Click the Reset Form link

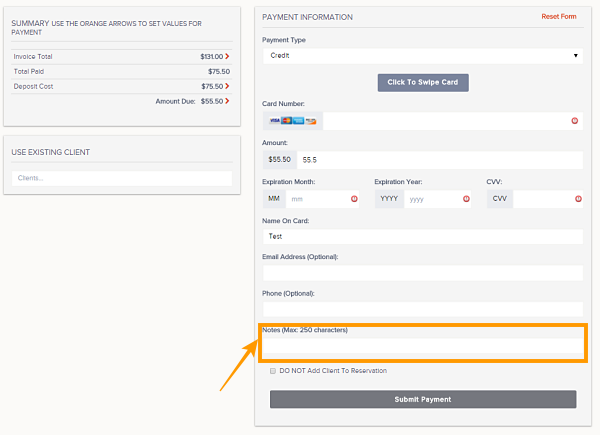pos(559,16)
